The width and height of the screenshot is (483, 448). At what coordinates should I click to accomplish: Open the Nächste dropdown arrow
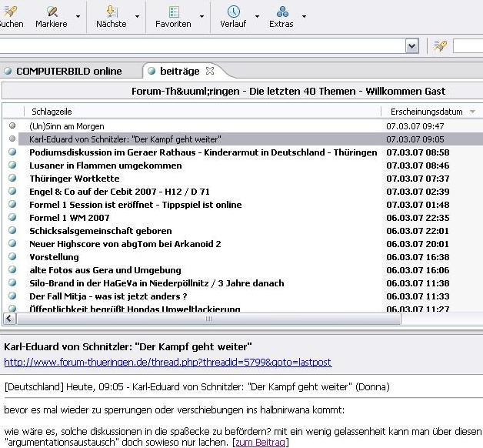tap(138, 16)
